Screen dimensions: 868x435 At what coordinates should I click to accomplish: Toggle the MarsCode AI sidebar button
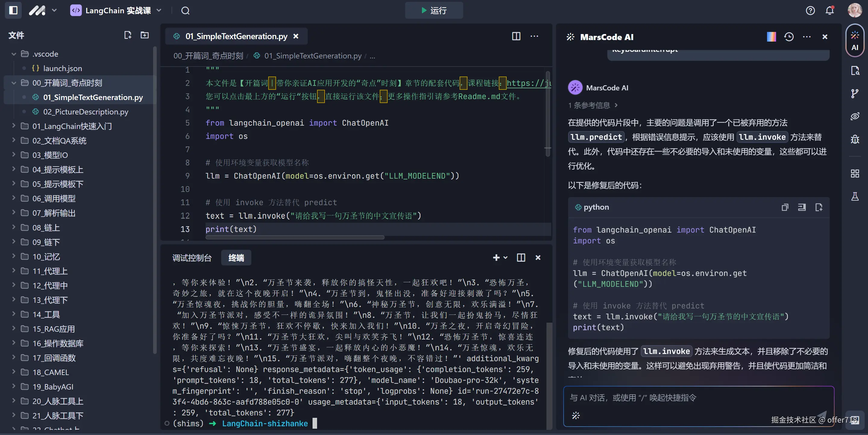[x=854, y=40]
